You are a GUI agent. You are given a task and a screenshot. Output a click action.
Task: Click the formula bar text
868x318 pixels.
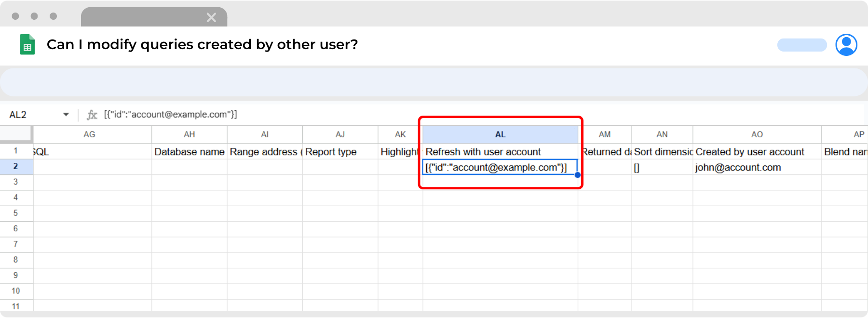[171, 114]
